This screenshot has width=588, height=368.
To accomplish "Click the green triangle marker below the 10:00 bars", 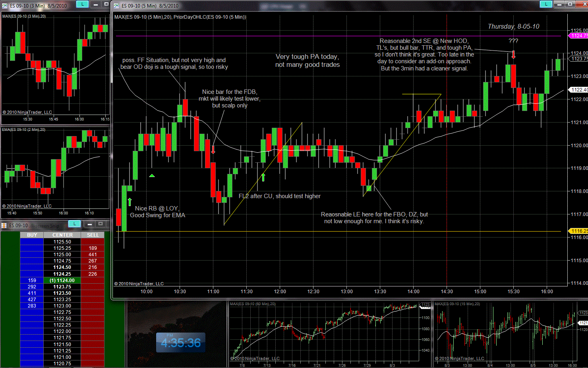I will (x=152, y=175).
